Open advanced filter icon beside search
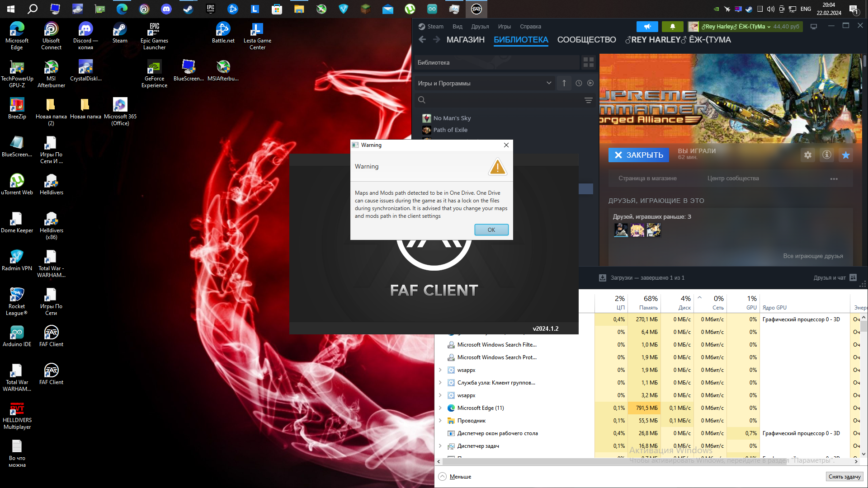This screenshot has height=488, width=868. [x=588, y=100]
